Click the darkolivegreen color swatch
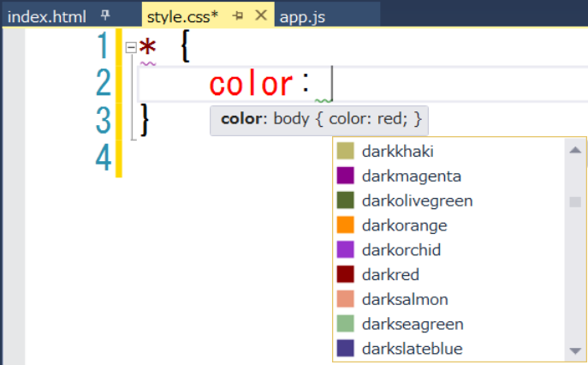This screenshot has width=588, height=365. click(x=346, y=201)
